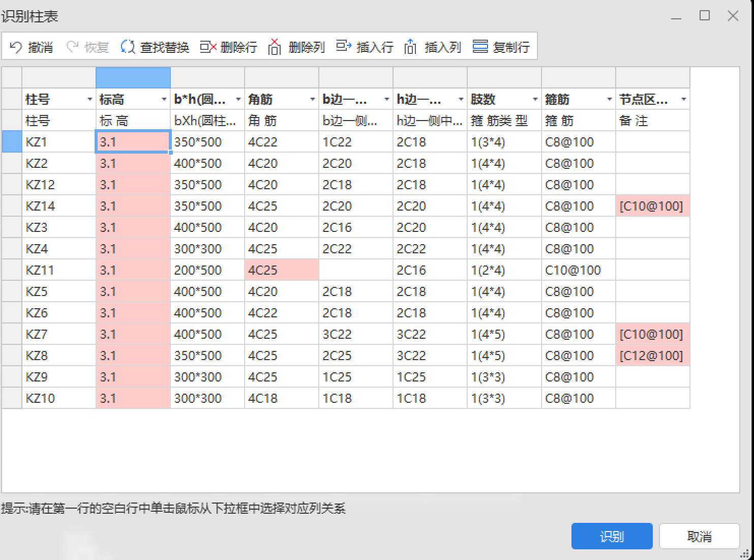Select the 备 注 header text cell
Viewport: 754px width, 560px height.
653,121
